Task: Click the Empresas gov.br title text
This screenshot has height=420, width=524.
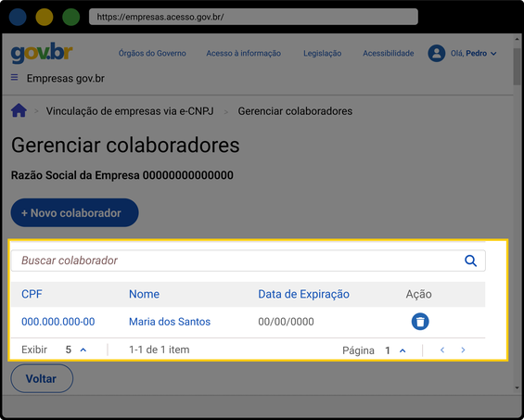Action: (66, 79)
